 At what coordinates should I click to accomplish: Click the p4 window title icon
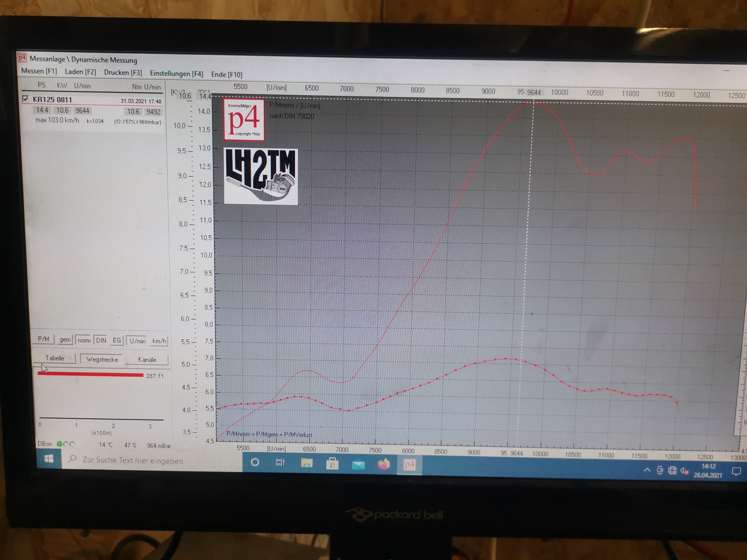pyautogui.click(x=22, y=58)
